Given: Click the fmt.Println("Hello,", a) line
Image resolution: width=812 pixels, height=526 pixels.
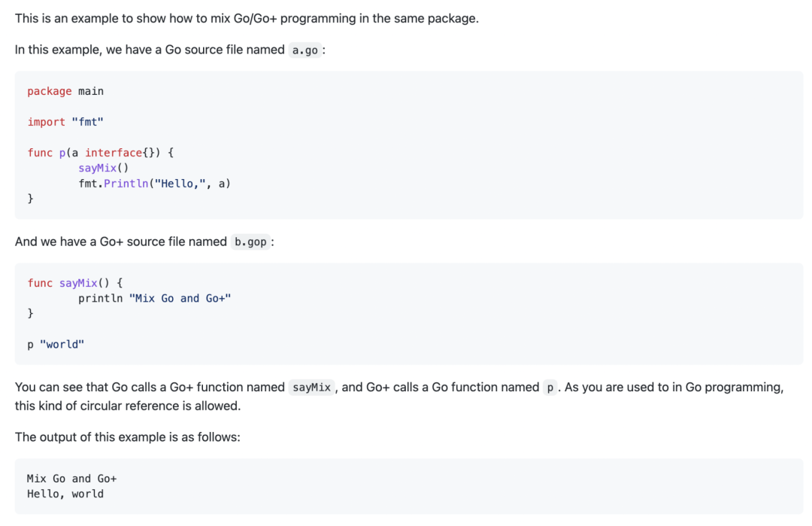Looking at the screenshot, I should [154, 183].
